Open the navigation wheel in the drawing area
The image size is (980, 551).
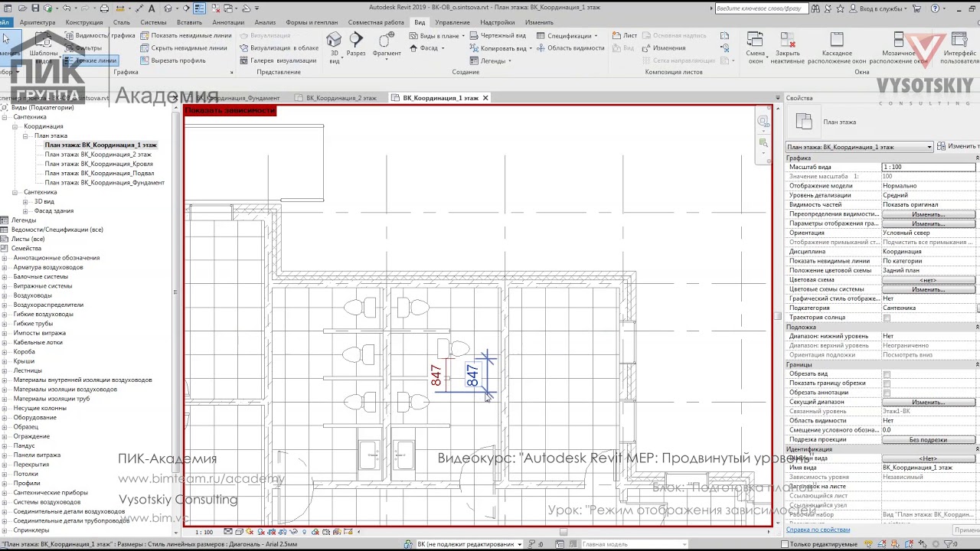763,122
